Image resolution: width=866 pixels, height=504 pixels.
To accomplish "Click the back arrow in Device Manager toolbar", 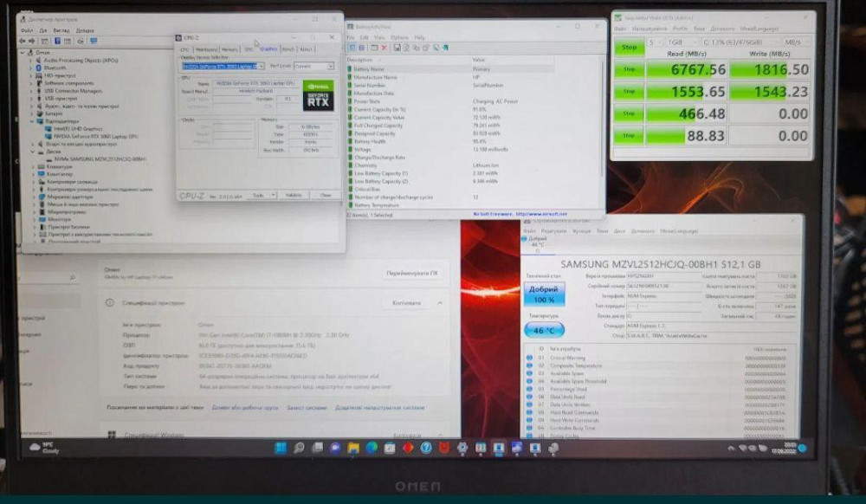I will (24, 41).
